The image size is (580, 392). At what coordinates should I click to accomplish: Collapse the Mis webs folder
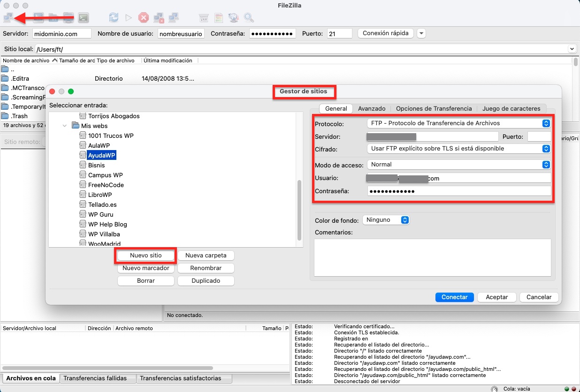tap(65, 126)
